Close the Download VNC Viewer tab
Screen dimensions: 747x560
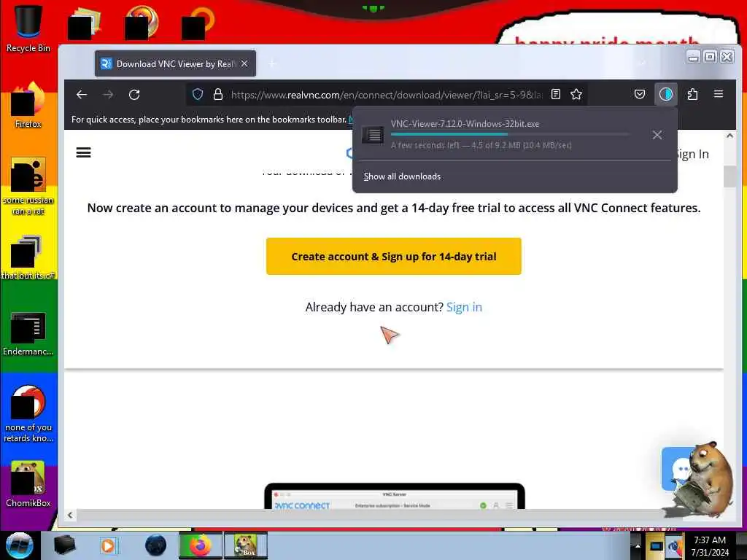(x=244, y=63)
